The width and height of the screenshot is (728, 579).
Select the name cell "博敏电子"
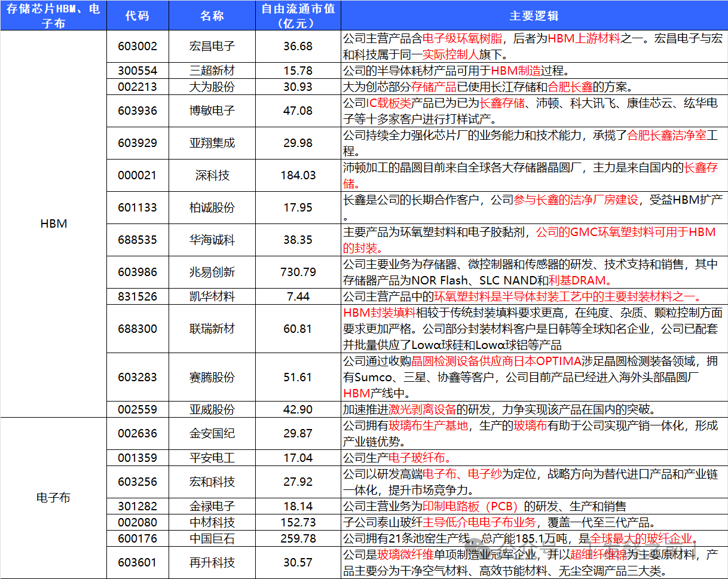(x=212, y=111)
